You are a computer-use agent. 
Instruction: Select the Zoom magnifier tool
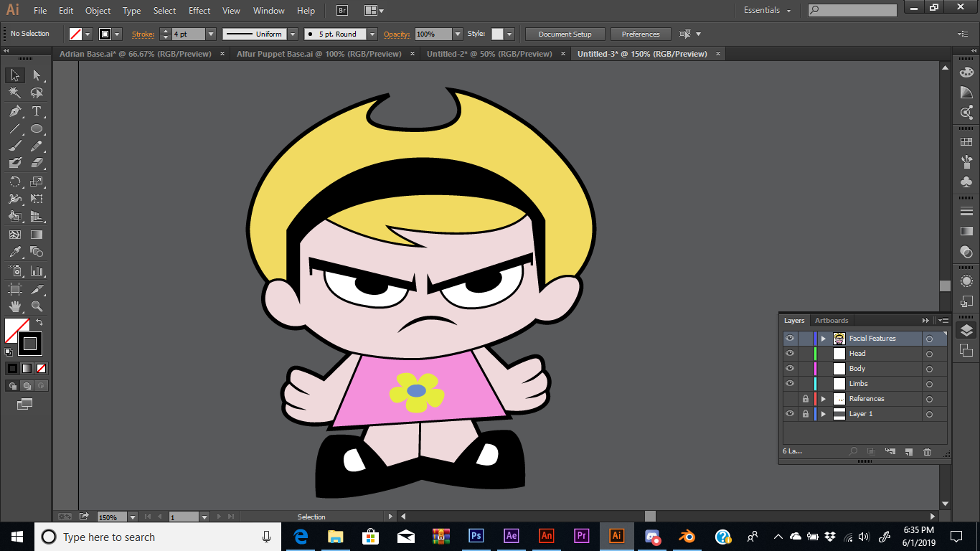pyautogui.click(x=37, y=306)
